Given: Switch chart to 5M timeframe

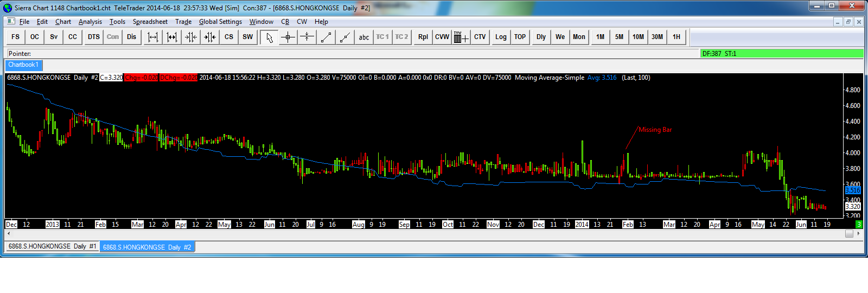Looking at the screenshot, I should (x=620, y=37).
